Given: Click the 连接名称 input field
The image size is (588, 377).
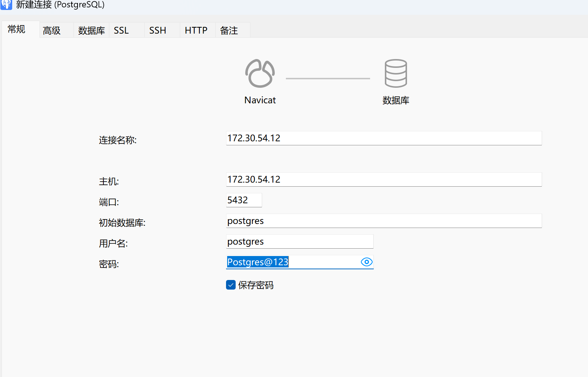Looking at the screenshot, I should 384,138.
